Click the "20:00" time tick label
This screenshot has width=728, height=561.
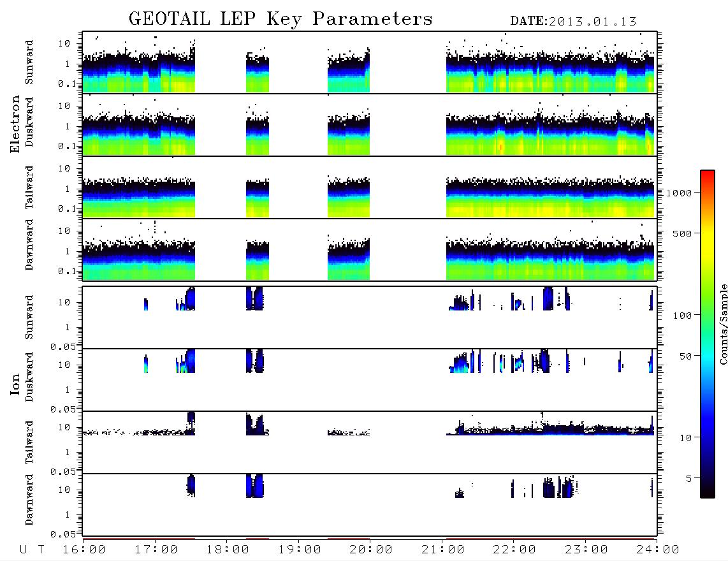tap(371, 550)
